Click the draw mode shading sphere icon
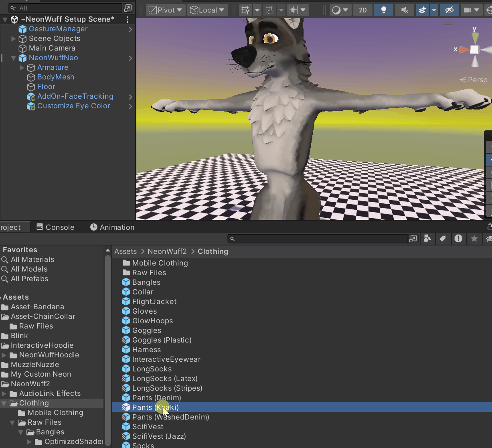The width and height of the screenshot is (492, 448). [336, 10]
